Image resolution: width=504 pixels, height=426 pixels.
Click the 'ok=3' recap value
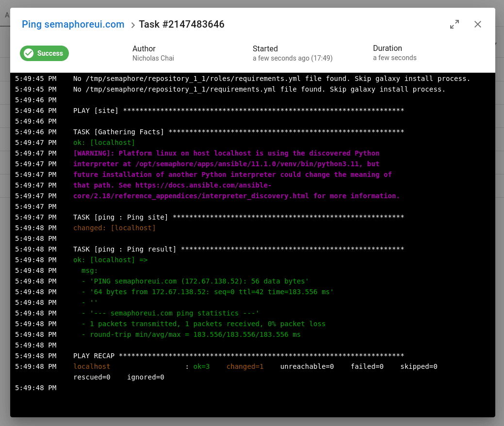(x=201, y=366)
